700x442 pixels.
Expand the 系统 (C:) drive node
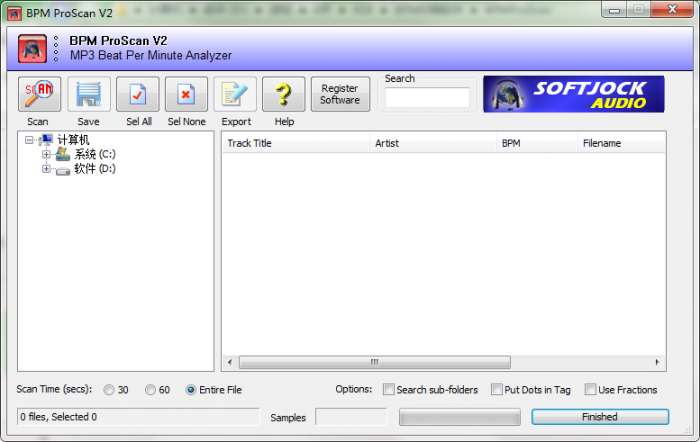[x=46, y=155]
